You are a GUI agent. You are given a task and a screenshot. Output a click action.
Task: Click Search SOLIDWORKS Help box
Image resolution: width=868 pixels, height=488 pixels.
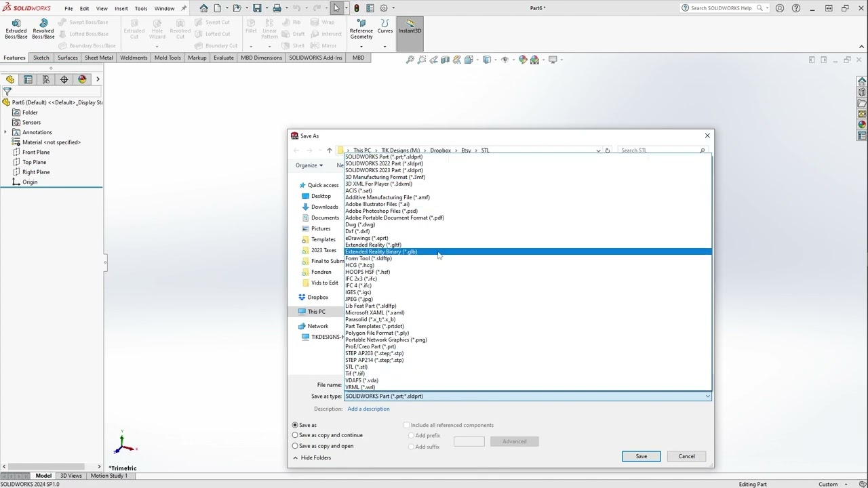tap(720, 8)
